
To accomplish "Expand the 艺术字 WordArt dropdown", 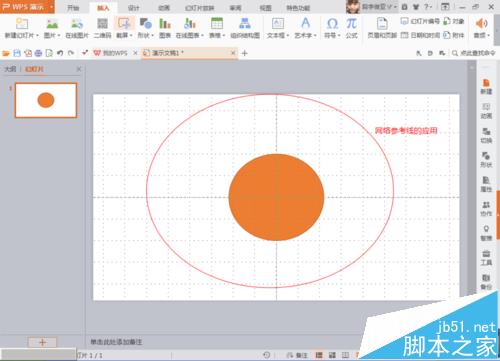I will (x=315, y=35).
